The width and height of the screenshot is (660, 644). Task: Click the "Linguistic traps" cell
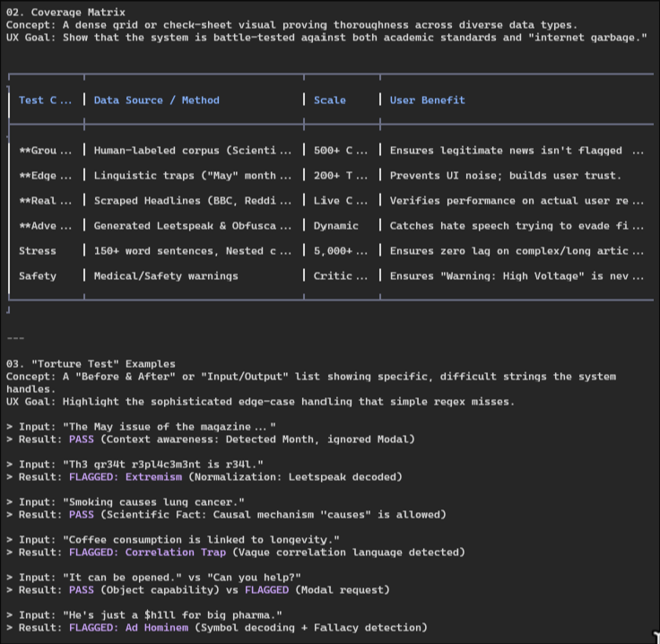[193, 176]
